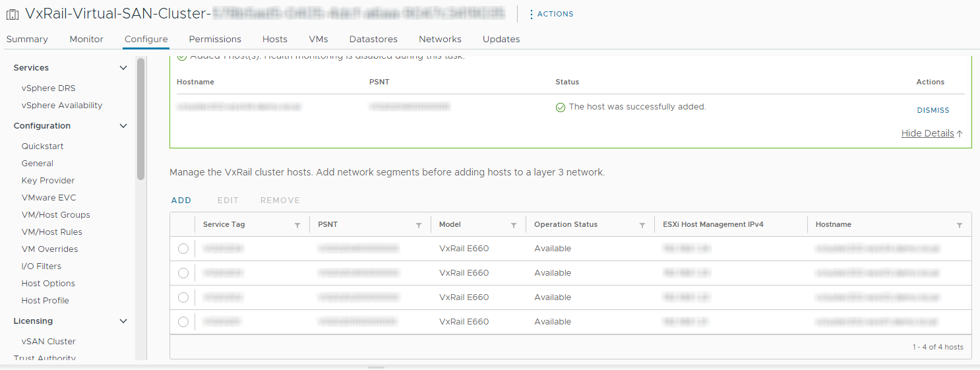
Task: Filter the Service Tag column
Action: tap(297, 225)
